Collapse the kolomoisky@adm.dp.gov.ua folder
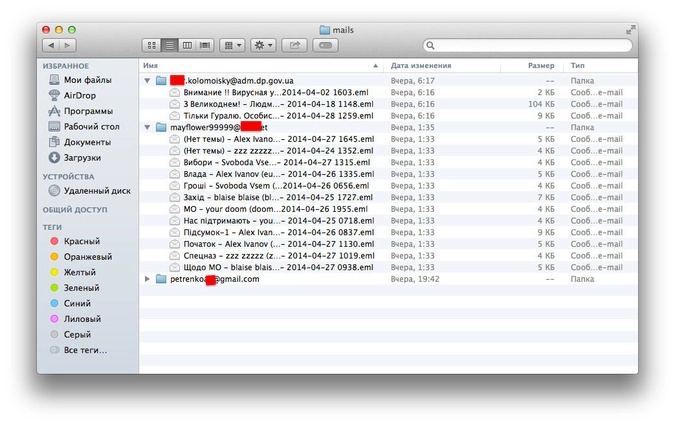Screen dimensions: 675x425 click(x=148, y=80)
